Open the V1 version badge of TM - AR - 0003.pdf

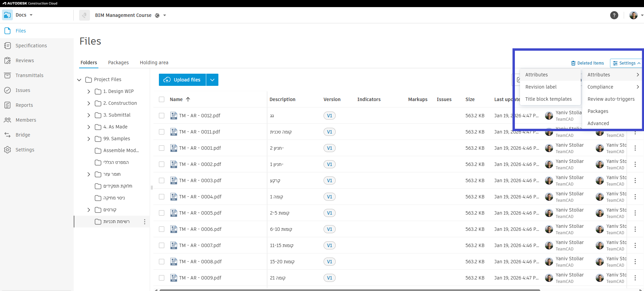329,180
